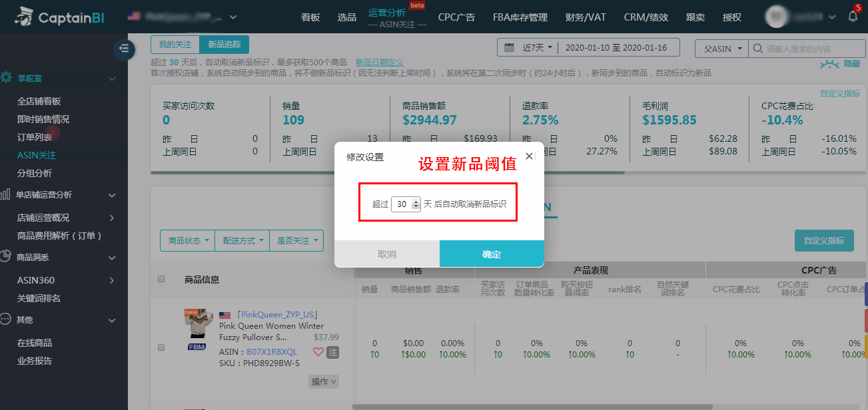The height and width of the screenshot is (410, 868).
Task: Open the 看板 top menu
Action: click(x=310, y=17)
